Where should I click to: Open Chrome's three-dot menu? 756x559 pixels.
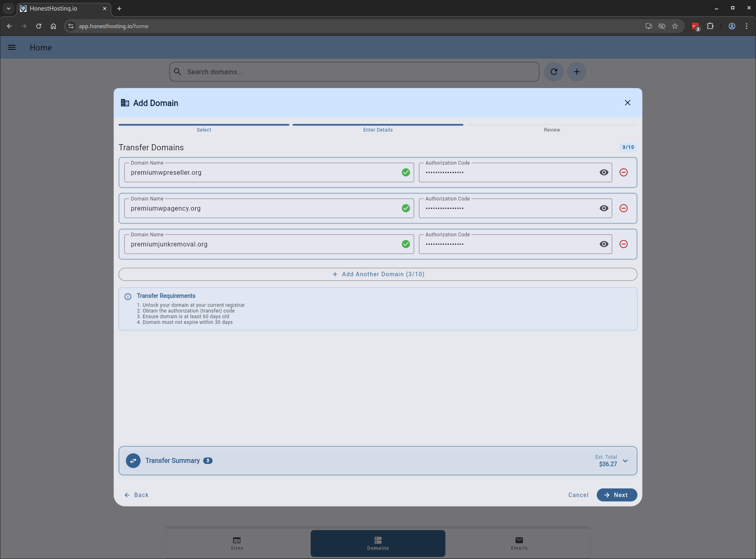pyautogui.click(x=746, y=26)
